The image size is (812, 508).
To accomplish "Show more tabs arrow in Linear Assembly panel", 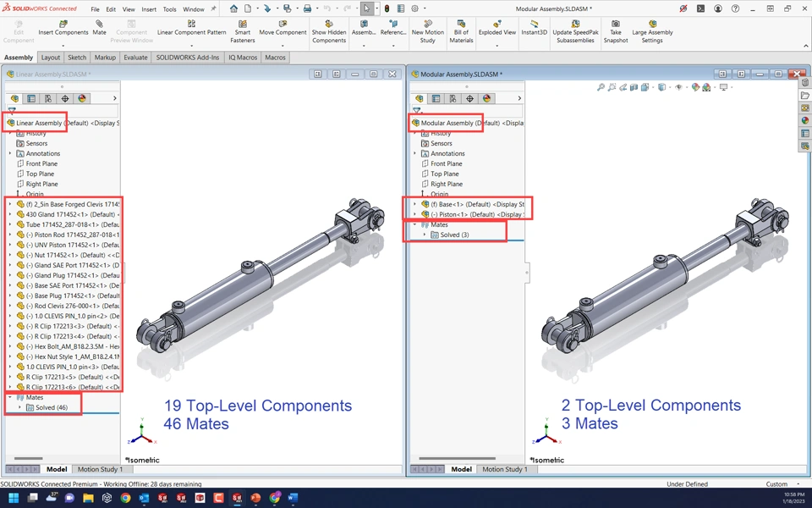I will (114, 98).
